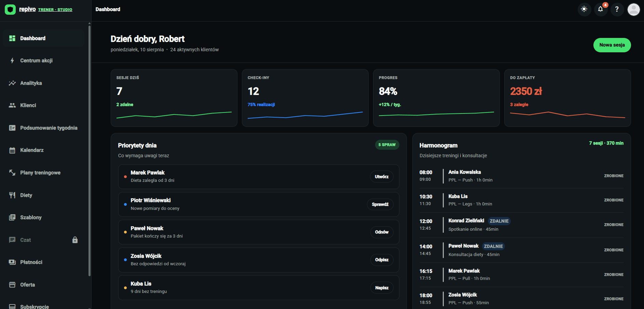644x309 pixels.
Task: Click the Analityka chart icon
Action: click(12, 83)
